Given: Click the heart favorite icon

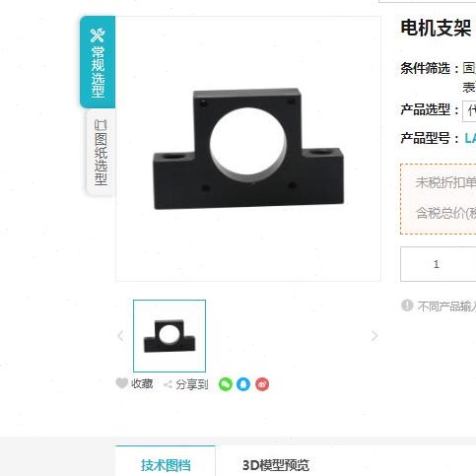Looking at the screenshot, I should point(122,383).
